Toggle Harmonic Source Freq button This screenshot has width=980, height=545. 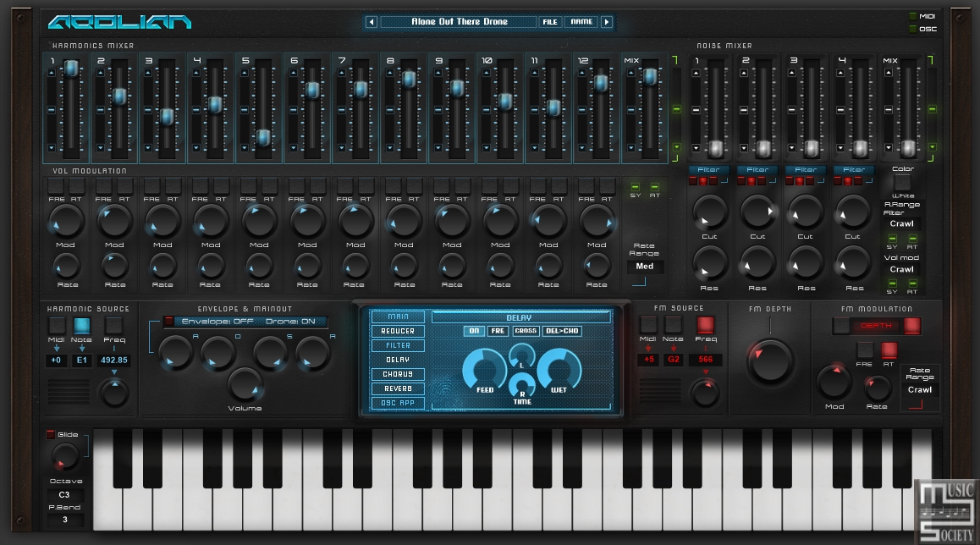click(x=113, y=325)
